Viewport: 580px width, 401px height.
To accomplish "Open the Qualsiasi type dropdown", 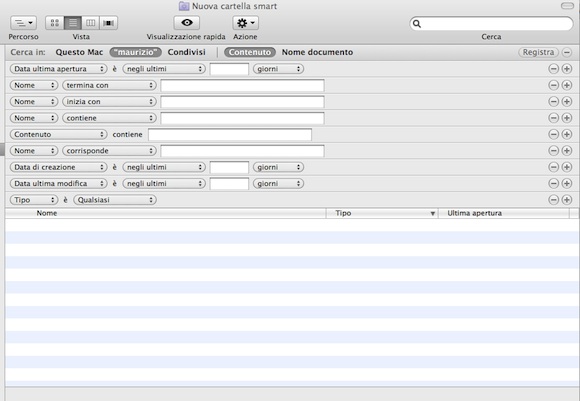I will point(115,200).
